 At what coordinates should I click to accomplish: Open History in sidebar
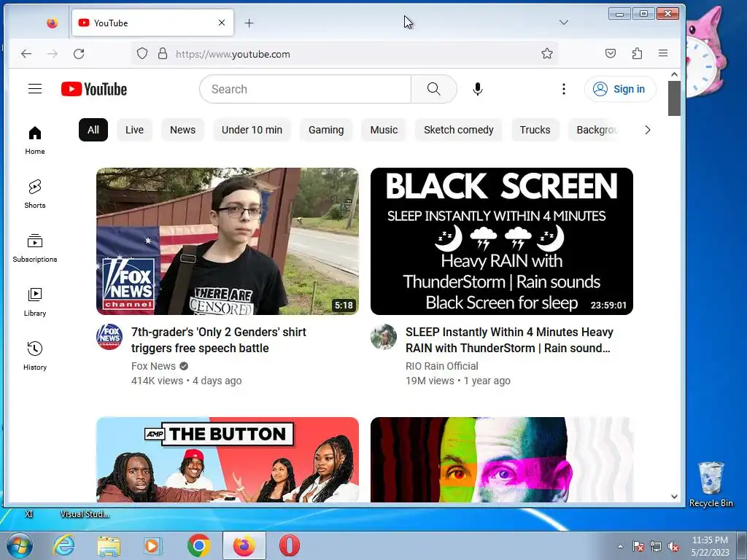(35, 356)
